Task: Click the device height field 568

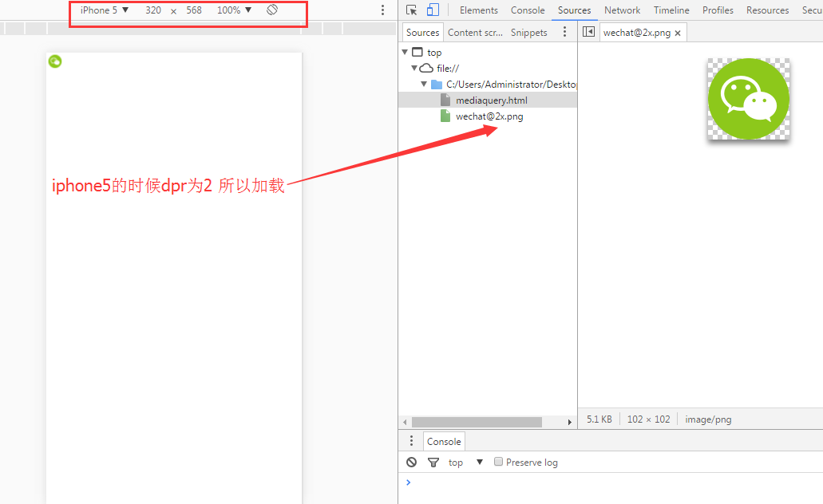Action: click(194, 10)
